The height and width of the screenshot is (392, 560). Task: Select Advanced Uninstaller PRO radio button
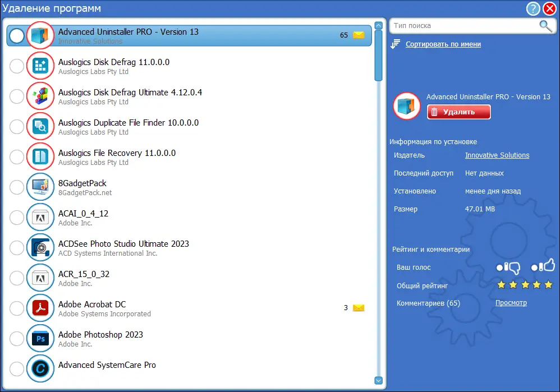(17, 36)
